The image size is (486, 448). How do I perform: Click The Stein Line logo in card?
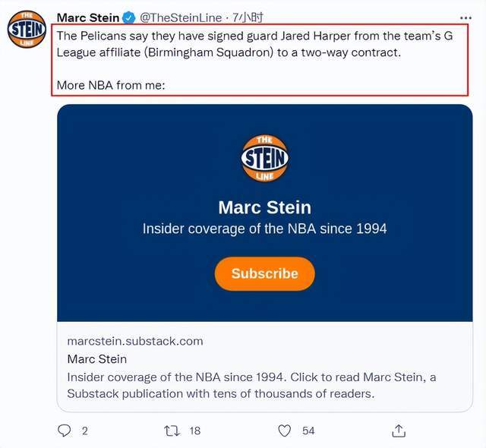[265, 158]
